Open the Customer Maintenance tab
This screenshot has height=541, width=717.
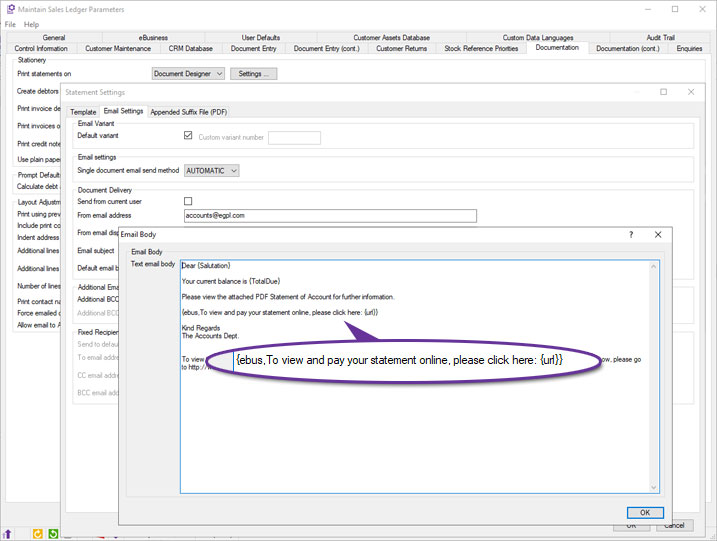118,48
